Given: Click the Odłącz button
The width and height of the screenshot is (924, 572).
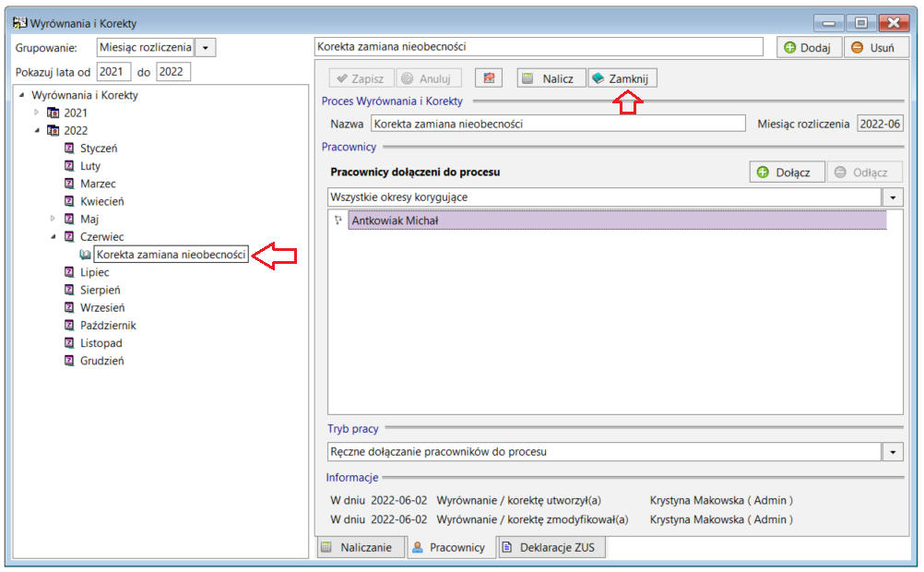Looking at the screenshot, I should point(864,173).
